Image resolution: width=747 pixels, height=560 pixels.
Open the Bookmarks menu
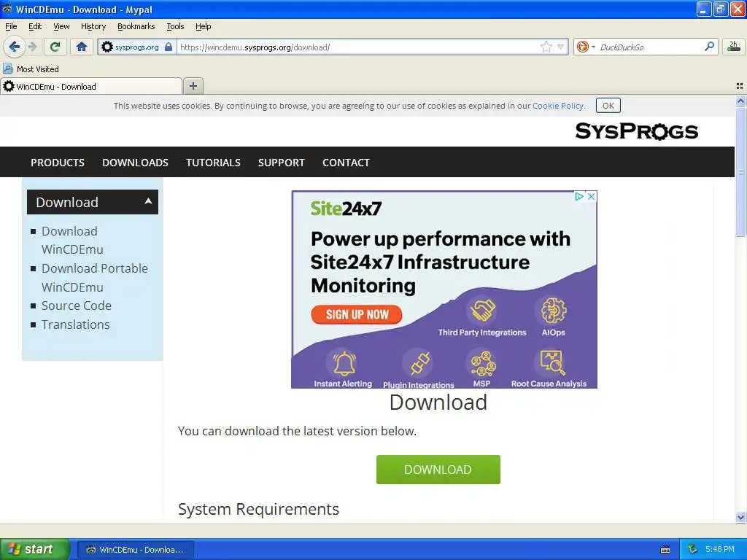136,26
